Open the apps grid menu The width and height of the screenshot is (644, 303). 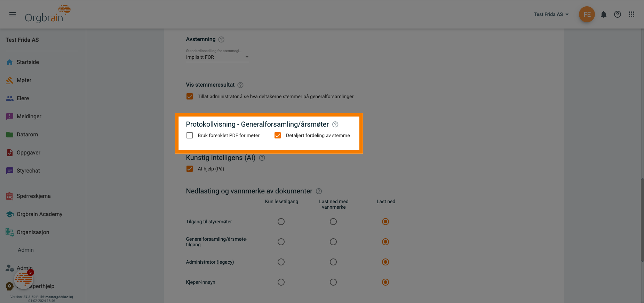[x=631, y=14]
